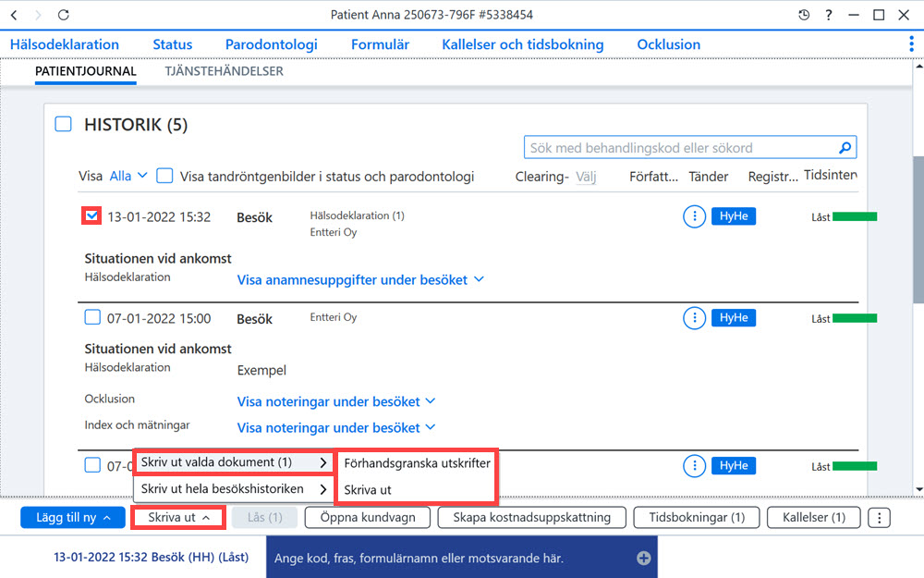The height and width of the screenshot is (578, 924).
Task: Select Förhandsgranska utskrifter menu entry
Action: click(417, 463)
